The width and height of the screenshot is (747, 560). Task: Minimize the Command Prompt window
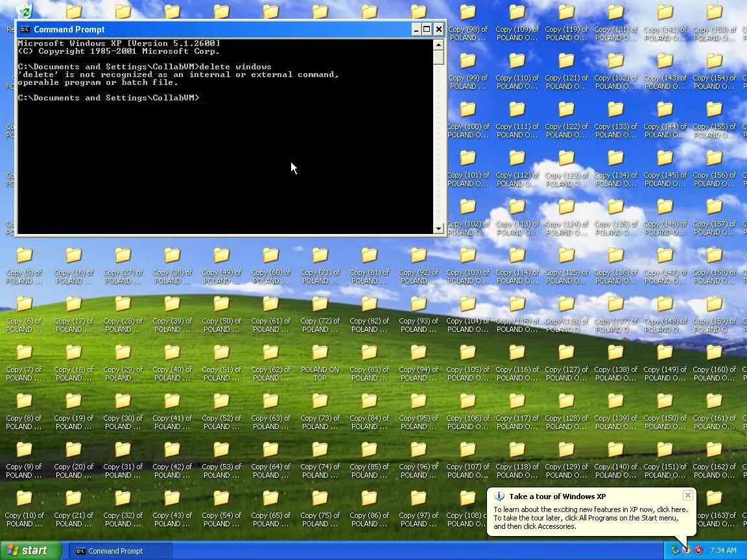pos(416,30)
